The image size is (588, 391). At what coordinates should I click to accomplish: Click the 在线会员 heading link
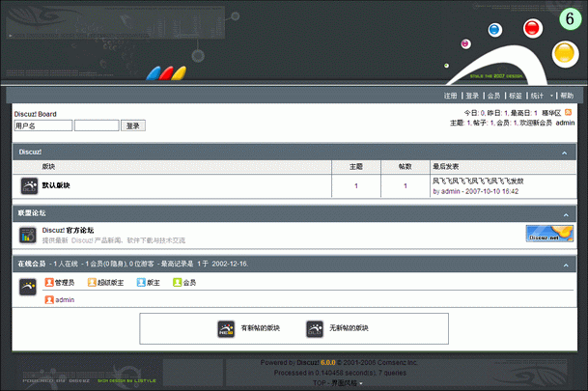32,264
